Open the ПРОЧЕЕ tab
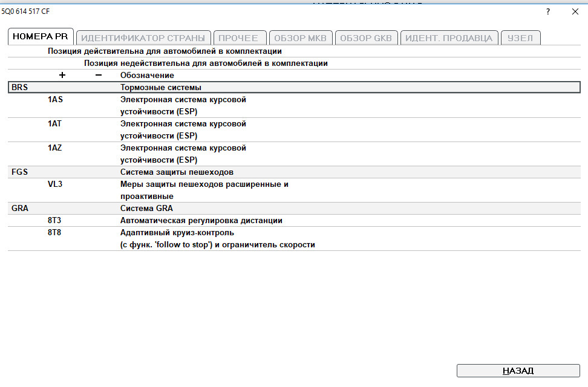The height and width of the screenshot is (387, 588). (240, 37)
